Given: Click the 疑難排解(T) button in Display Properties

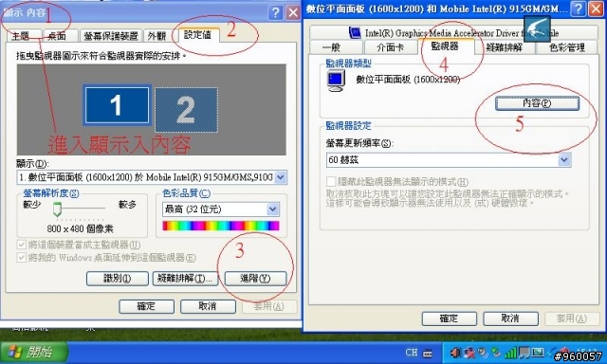Looking at the screenshot, I should click(186, 278).
